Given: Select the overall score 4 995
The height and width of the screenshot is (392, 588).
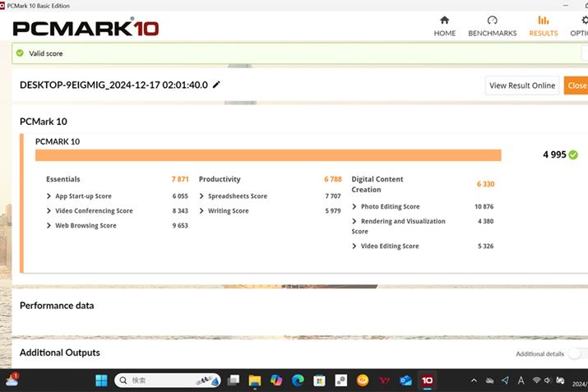Looking at the screenshot, I should [x=554, y=154].
